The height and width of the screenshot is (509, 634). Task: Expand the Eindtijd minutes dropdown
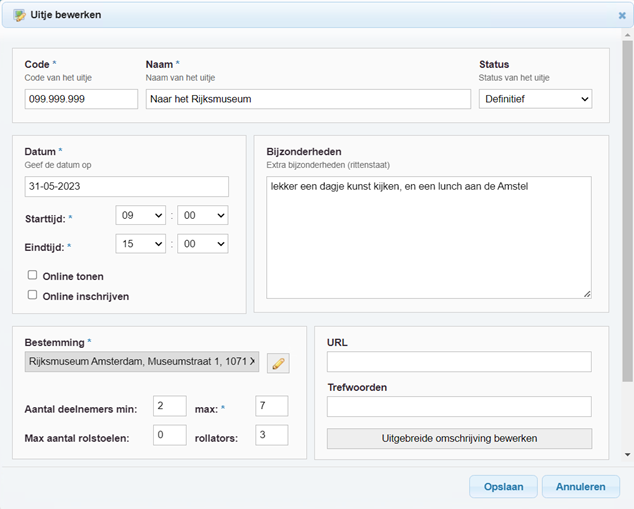(x=202, y=244)
